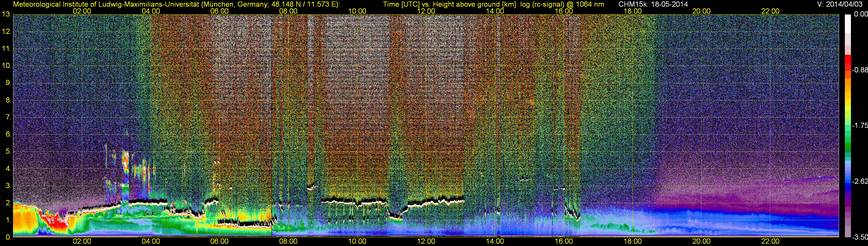Click the 06:00 label on bottom time axis
Image resolution: width=868 pixels, height=246 pixels.
coord(219,241)
